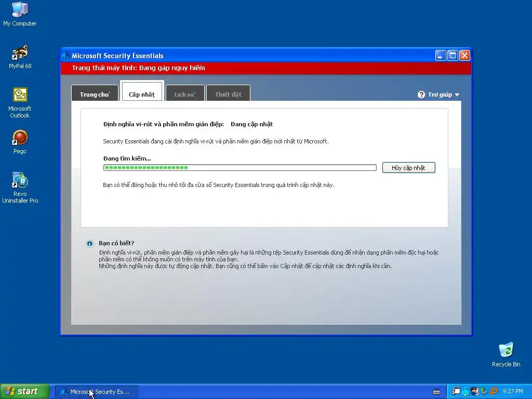This screenshot has height=399, width=532.
Task: Maximize the Security Essentials window
Action: [x=453, y=55]
